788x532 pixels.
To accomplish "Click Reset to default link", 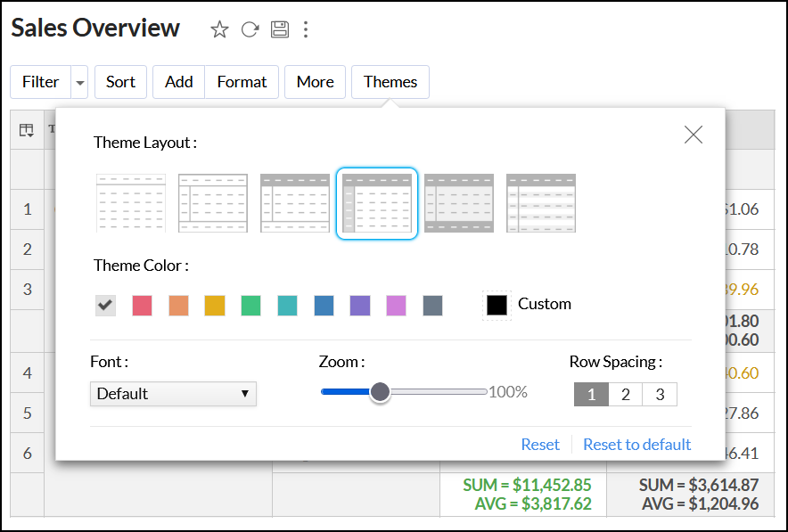I will [636, 445].
